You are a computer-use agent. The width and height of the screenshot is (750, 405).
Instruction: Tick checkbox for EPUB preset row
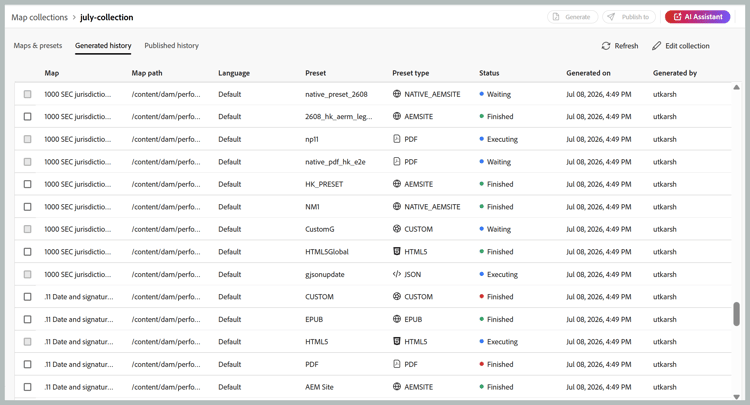(28, 319)
